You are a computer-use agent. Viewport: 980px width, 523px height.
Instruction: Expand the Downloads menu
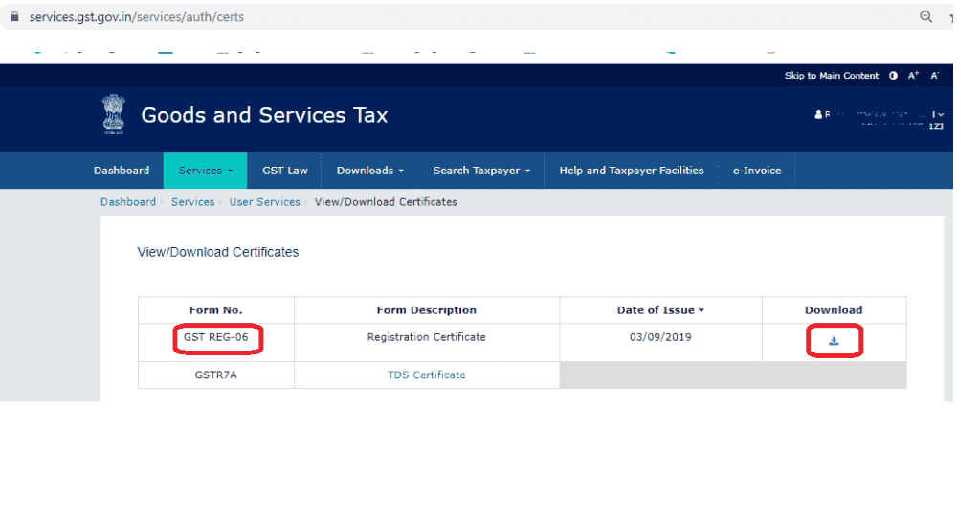[369, 171]
